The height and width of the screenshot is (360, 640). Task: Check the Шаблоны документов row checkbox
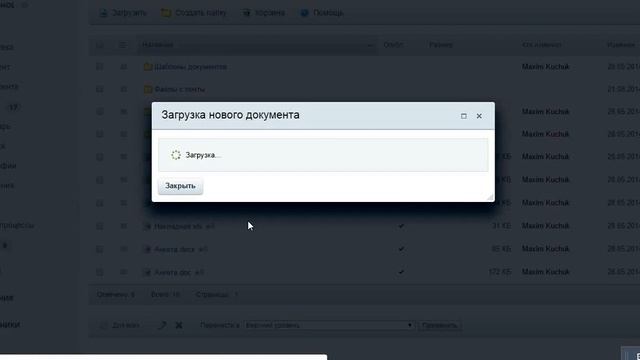pos(100,67)
